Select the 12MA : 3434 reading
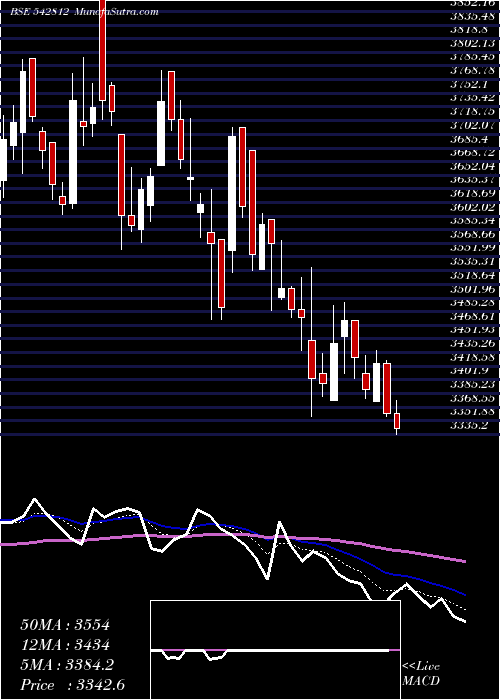This screenshot has height=700, width=500. click(65, 645)
